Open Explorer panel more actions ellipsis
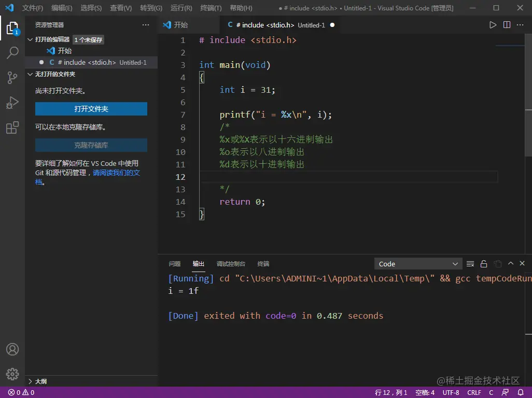The width and height of the screenshot is (532, 398). pos(146,25)
